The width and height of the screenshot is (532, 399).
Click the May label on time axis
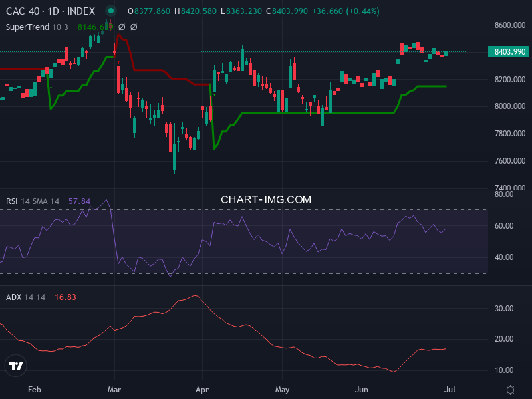[282, 390]
